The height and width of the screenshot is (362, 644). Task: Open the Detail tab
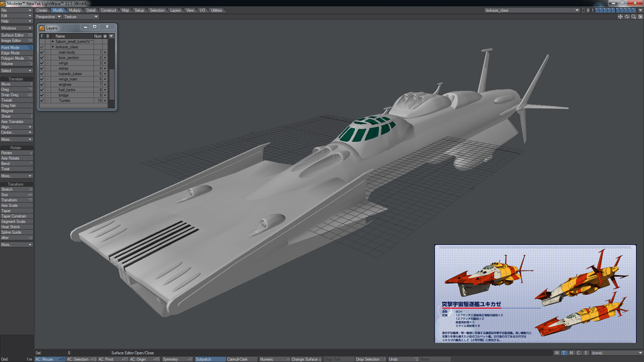click(91, 10)
